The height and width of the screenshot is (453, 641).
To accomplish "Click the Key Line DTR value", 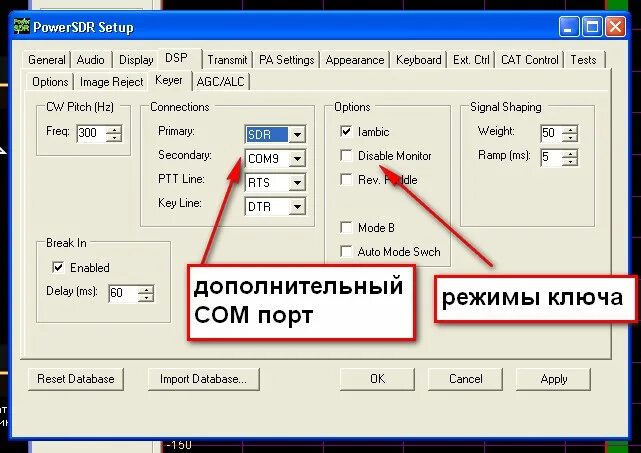I will 267,206.
